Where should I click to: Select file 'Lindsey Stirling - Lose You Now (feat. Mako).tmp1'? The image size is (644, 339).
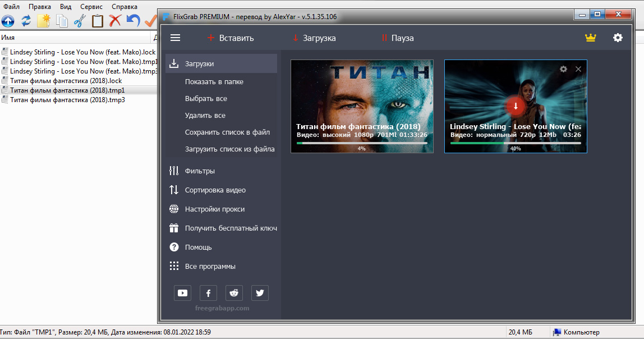79,62
